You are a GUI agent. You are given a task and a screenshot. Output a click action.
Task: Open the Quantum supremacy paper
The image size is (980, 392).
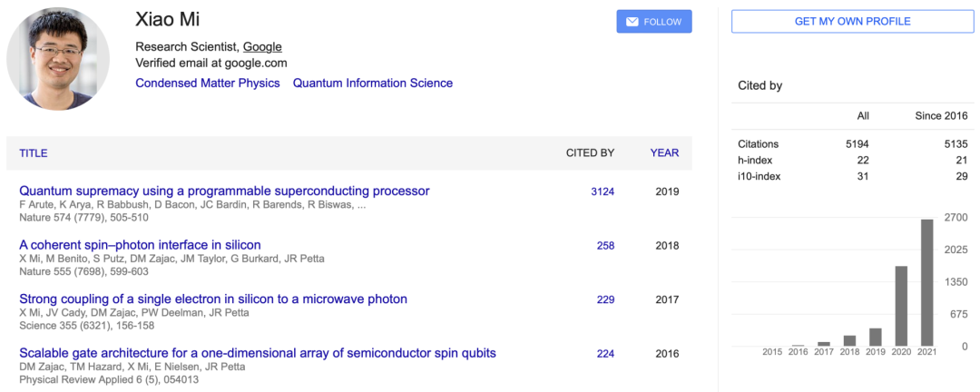click(224, 191)
